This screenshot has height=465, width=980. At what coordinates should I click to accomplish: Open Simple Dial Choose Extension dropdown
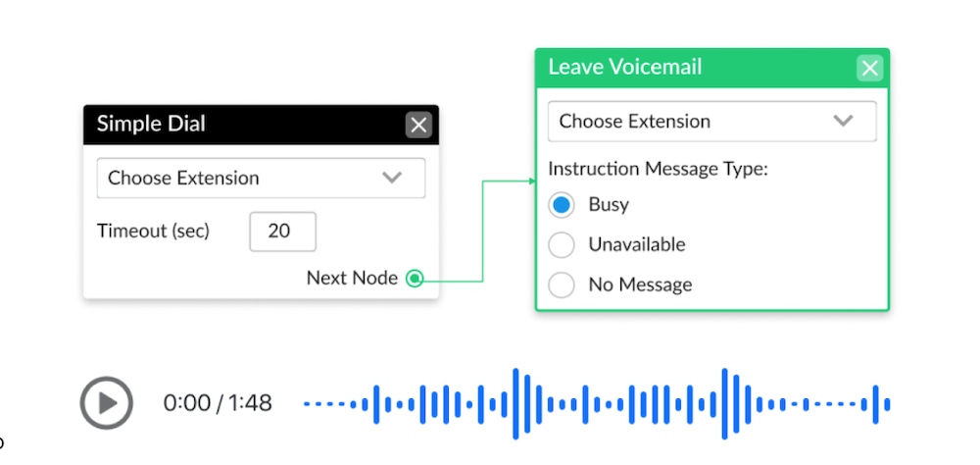[x=261, y=178]
